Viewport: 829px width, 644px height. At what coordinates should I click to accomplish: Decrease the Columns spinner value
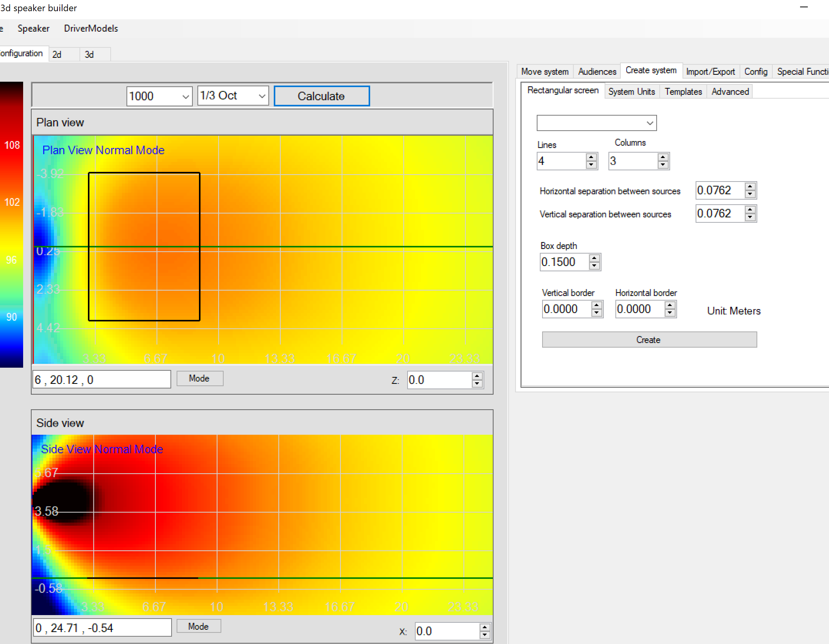(663, 165)
